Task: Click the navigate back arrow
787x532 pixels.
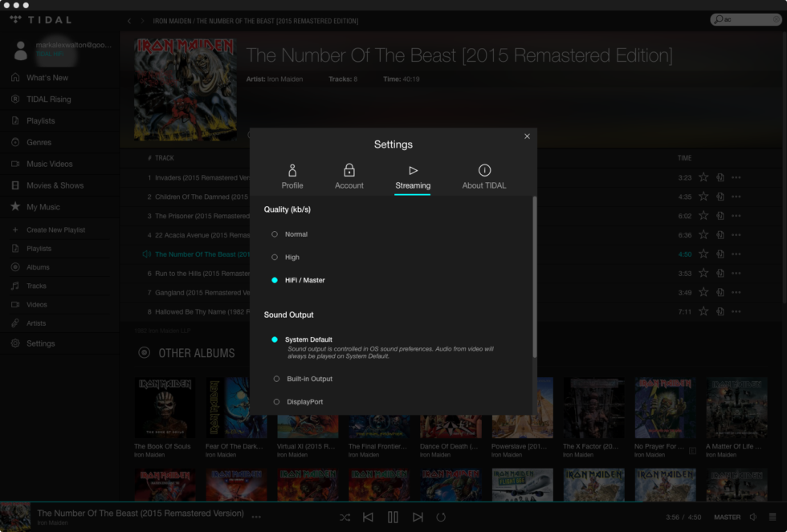Action: [x=129, y=21]
